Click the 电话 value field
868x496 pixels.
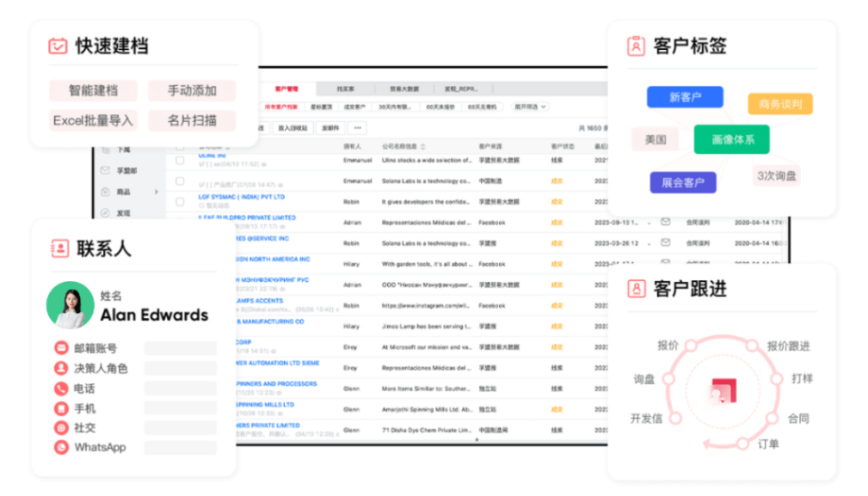[181, 389]
